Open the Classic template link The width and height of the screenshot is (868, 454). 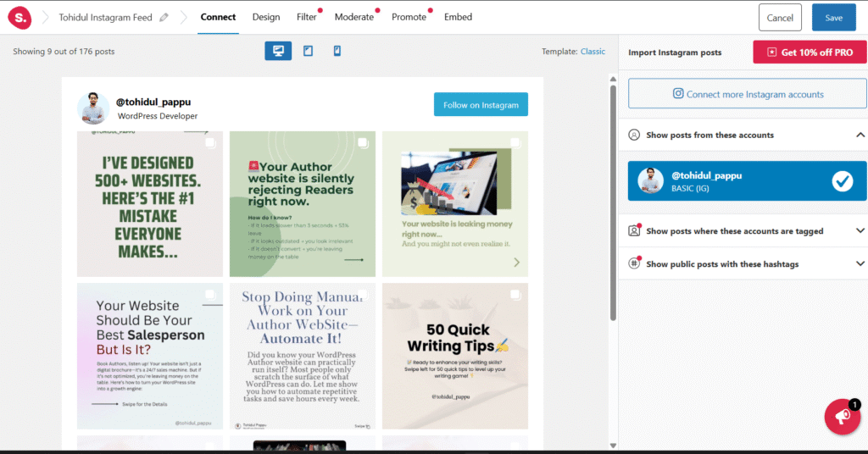tap(593, 52)
